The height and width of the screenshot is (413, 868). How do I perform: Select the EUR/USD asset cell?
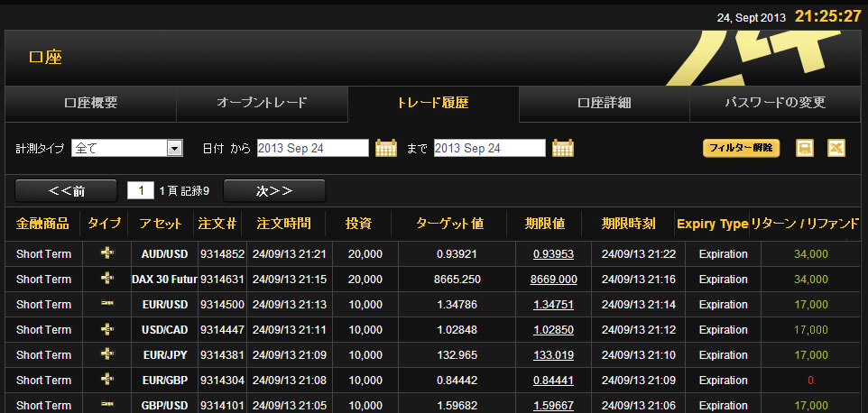pyautogui.click(x=164, y=305)
